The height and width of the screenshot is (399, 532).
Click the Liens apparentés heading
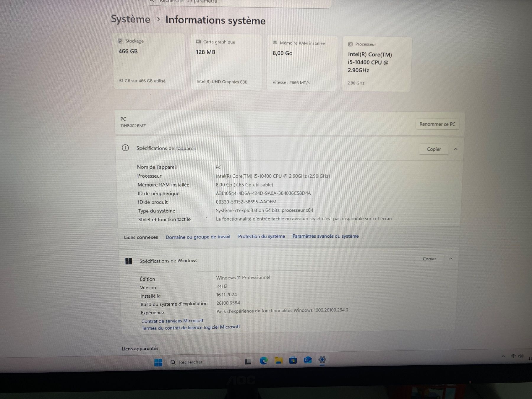(140, 349)
